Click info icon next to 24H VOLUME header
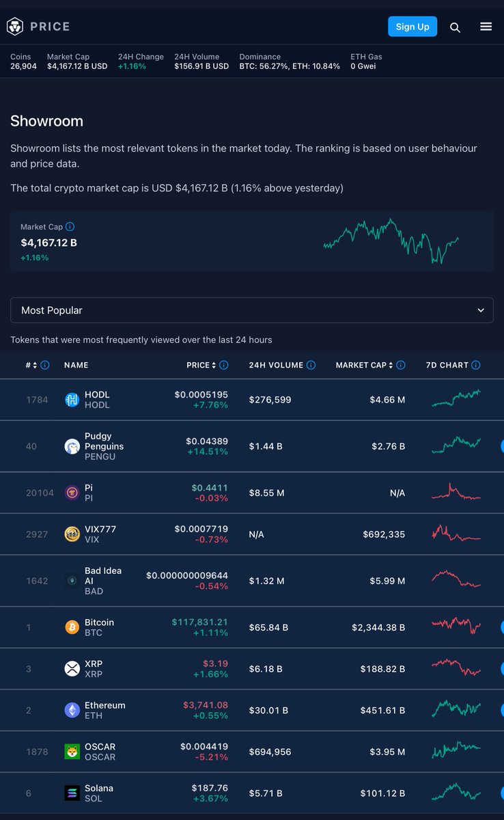 (x=311, y=365)
